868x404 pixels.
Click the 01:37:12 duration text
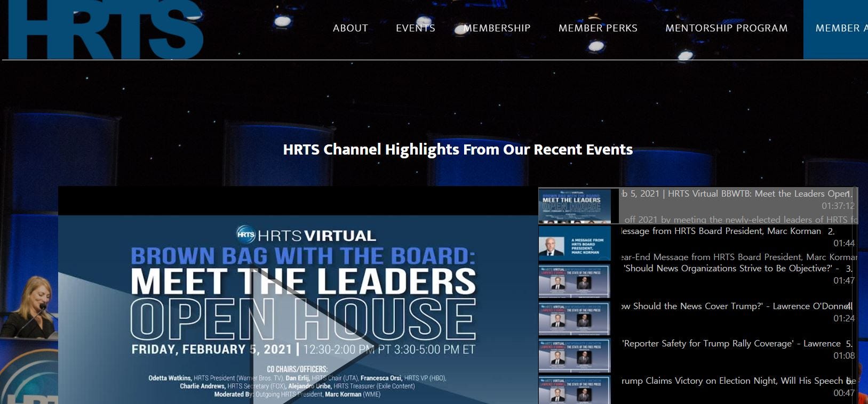(838, 206)
